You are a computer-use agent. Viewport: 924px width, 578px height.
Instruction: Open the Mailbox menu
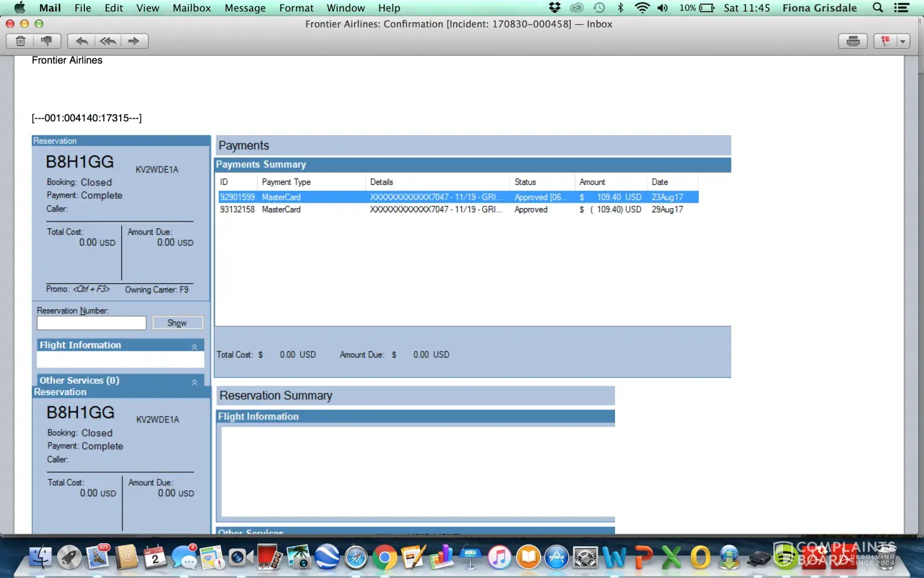pos(192,8)
